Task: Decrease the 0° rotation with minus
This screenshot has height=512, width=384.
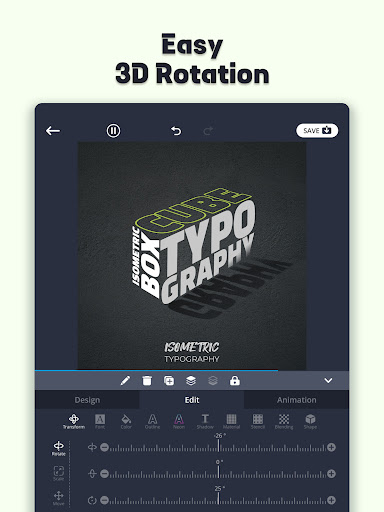Action: click(104, 474)
